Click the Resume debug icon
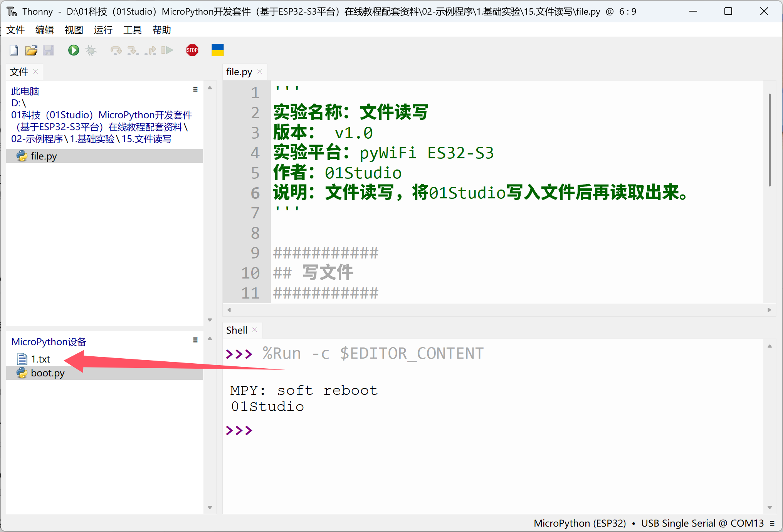The width and height of the screenshot is (783, 532). click(x=167, y=50)
